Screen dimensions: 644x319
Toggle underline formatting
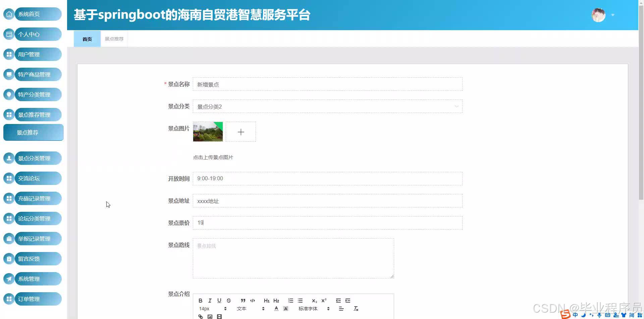(x=219, y=301)
